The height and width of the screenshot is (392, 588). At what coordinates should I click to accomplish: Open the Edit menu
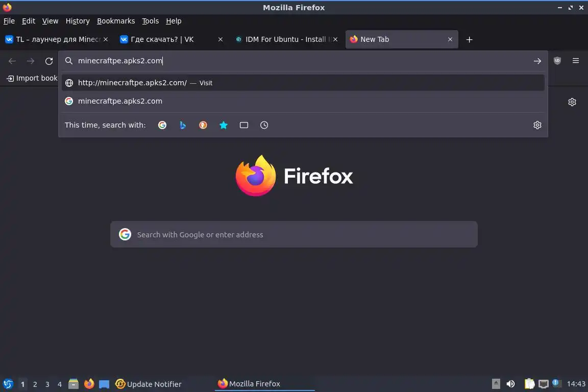point(29,21)
